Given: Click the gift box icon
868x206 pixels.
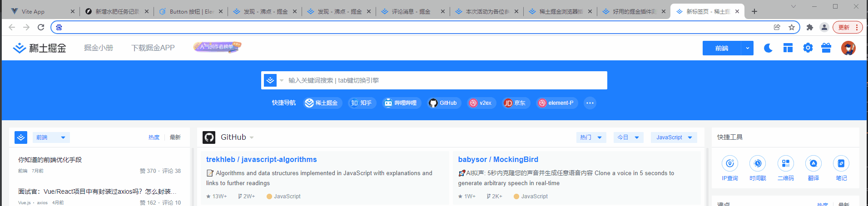Looking at the screenshot, I should pyautogui.click(x=826, y=48).
